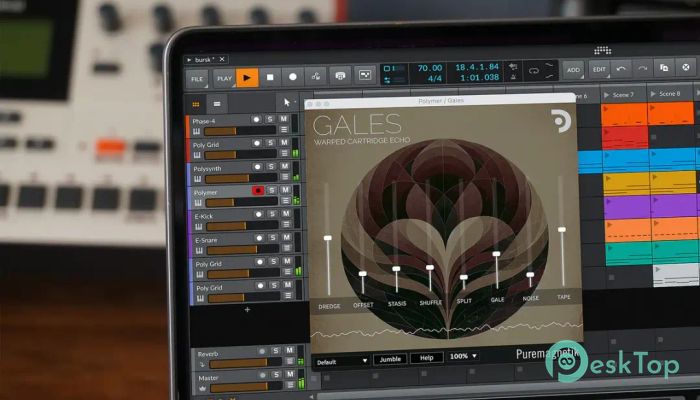Viewport: 700px width, 400px height.
Task: Undo the last action
Action: click(621, 69)
